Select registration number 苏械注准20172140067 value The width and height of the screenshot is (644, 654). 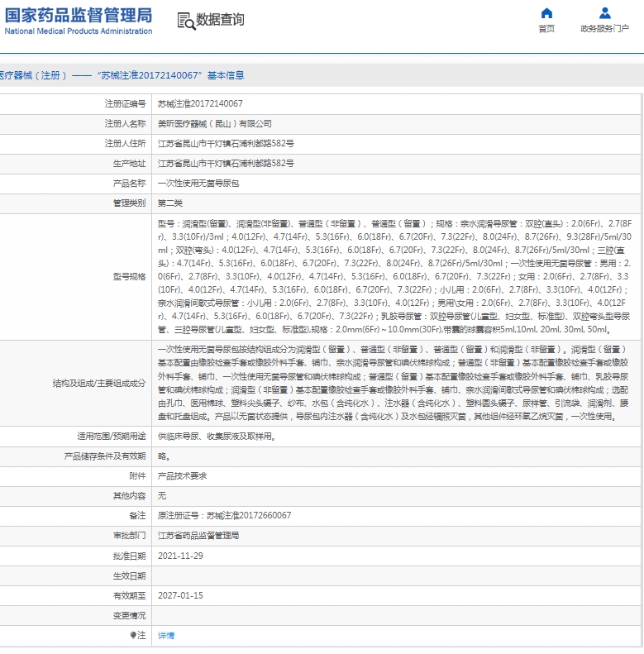200,103
